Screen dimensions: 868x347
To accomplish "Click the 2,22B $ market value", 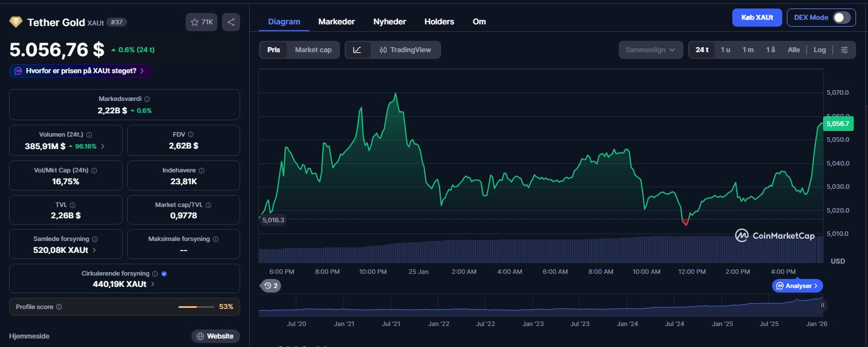I will (112, 111).
